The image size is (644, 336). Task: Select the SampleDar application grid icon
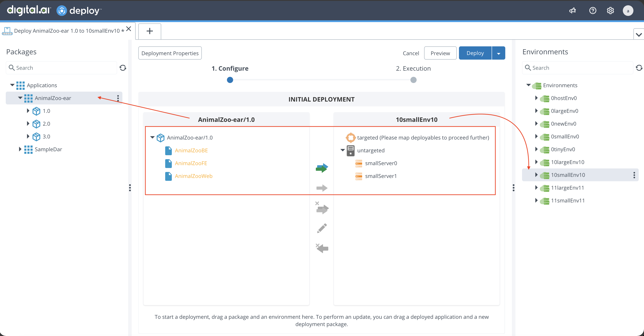click(x=28, y=149)
